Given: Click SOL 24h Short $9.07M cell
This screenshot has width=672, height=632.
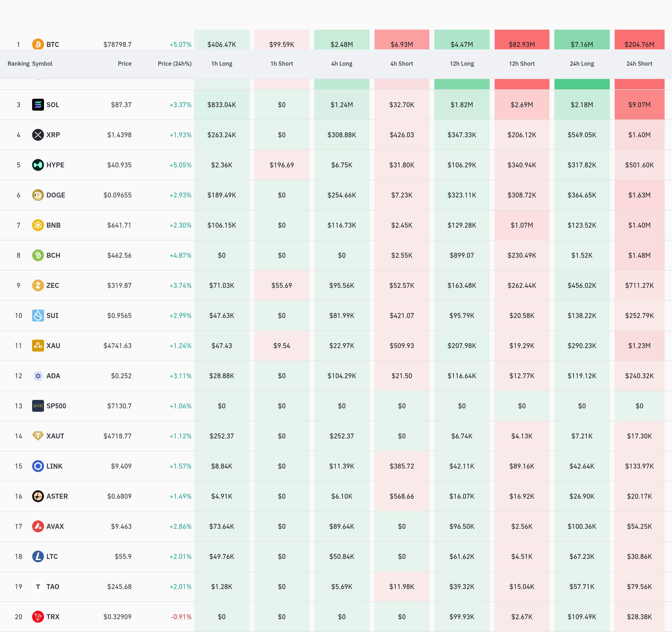Looking at the screenshot, I should (x=639, y=105).
